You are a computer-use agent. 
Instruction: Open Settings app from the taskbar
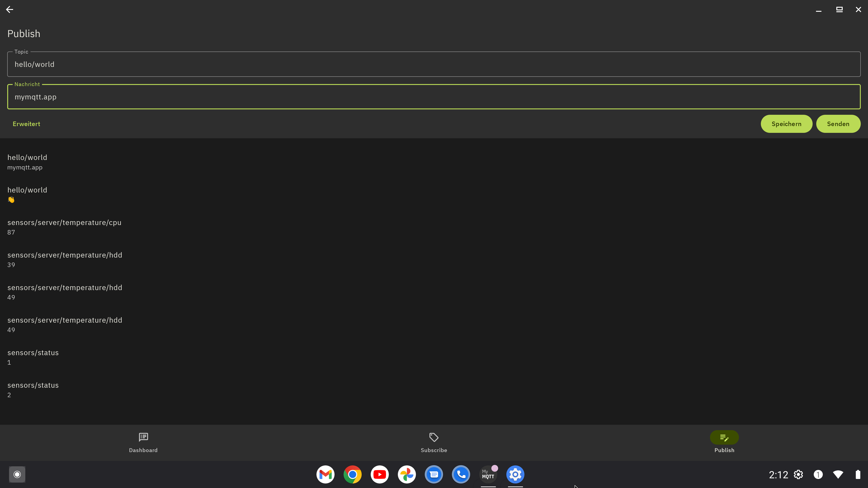click(515, 474)
